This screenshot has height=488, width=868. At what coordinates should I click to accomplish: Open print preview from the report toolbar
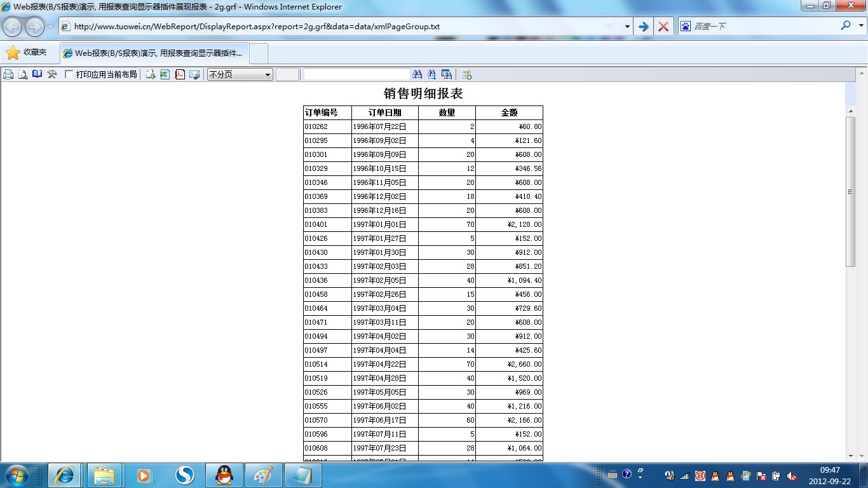tap(23, 74)
